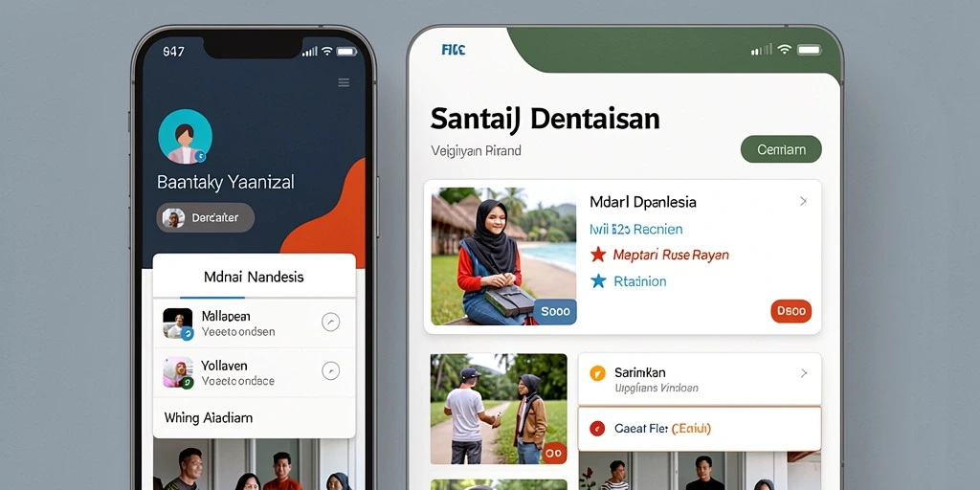Open the woman in hijab beach photo

[503, 256]
